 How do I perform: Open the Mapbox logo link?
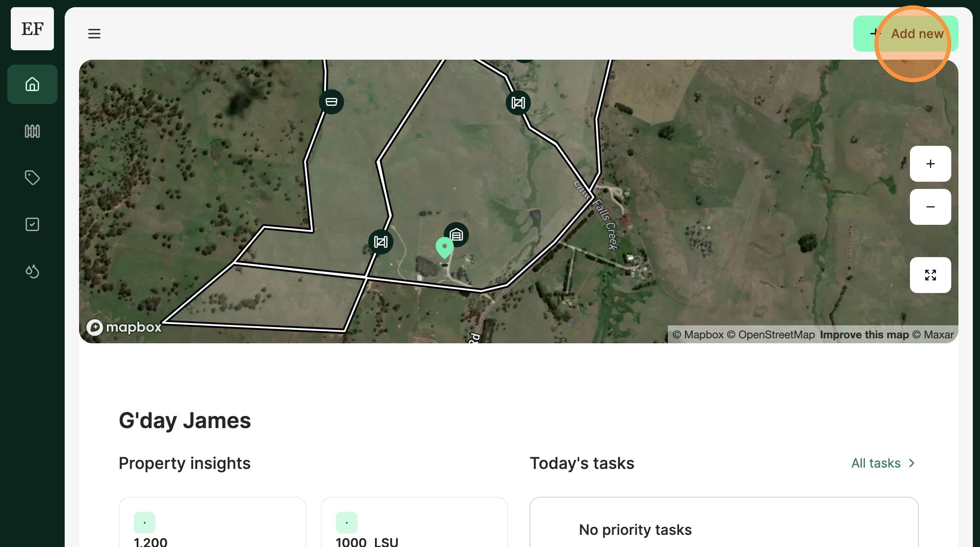(124, 327)
